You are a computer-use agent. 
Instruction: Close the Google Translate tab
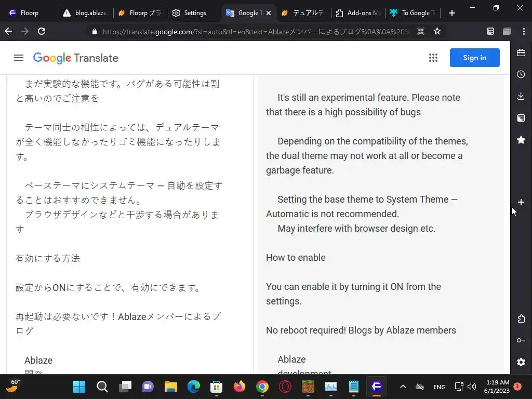pyautogui.click(x=269, y=13)
